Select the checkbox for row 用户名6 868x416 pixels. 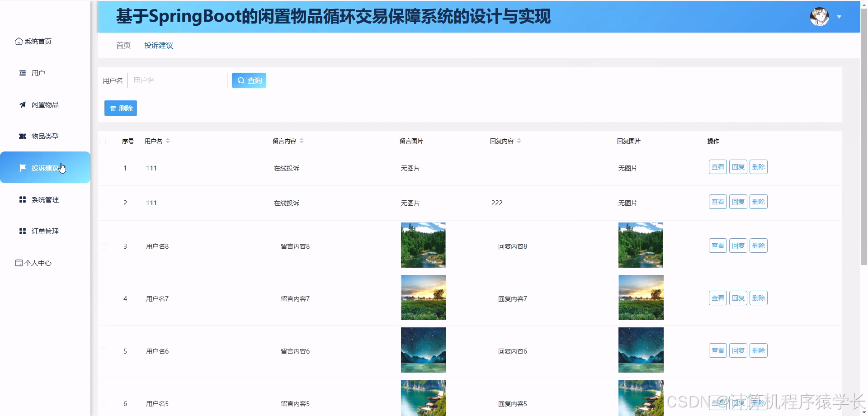104,351
